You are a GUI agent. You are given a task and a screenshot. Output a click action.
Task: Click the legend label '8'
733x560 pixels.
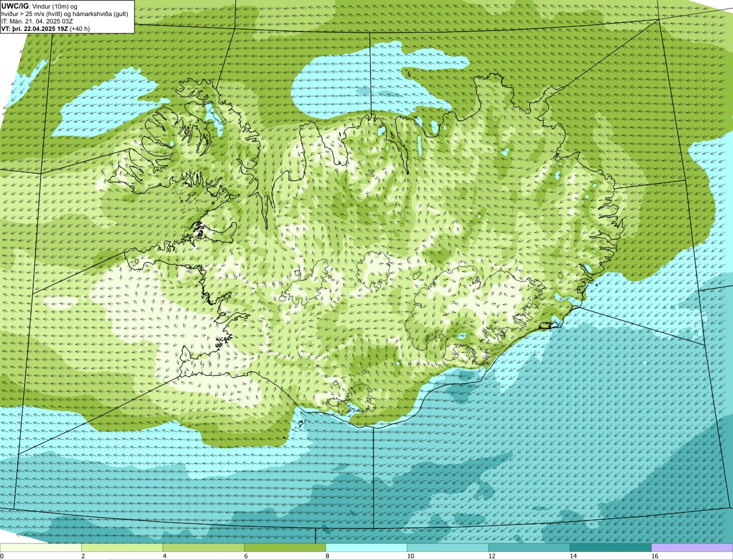click(328, 556)
